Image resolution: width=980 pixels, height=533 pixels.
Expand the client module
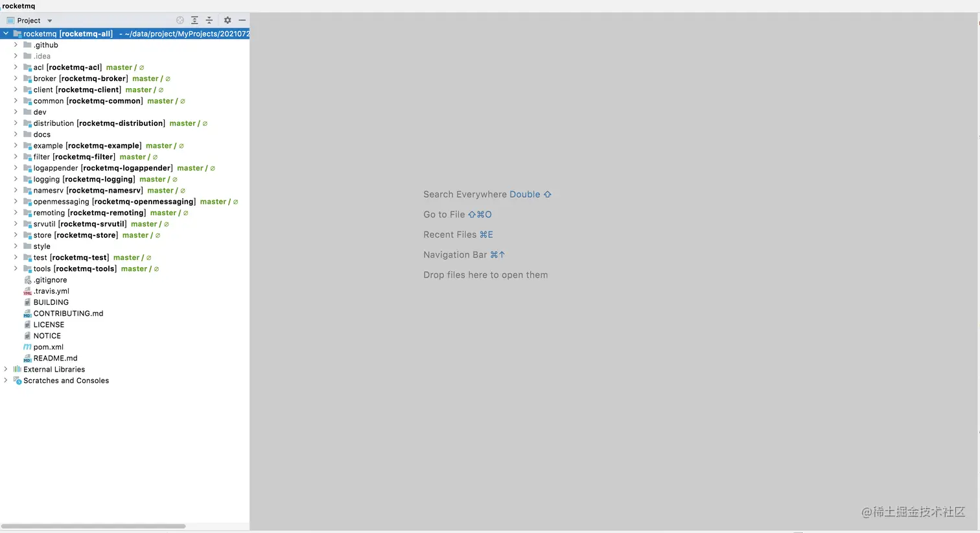[x=16, y=89]
